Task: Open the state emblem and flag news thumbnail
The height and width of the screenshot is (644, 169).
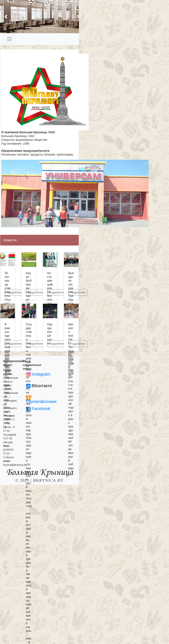Action: click(8, 260)
